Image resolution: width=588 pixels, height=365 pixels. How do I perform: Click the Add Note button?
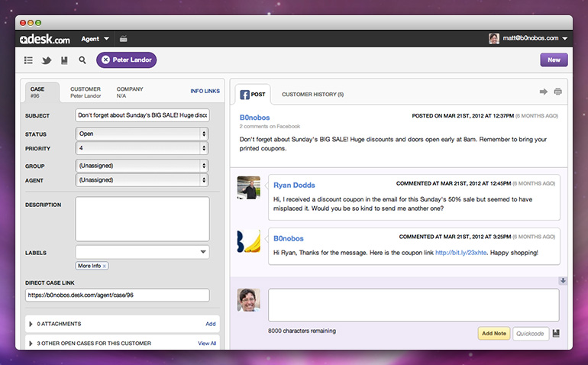point(494,333)
